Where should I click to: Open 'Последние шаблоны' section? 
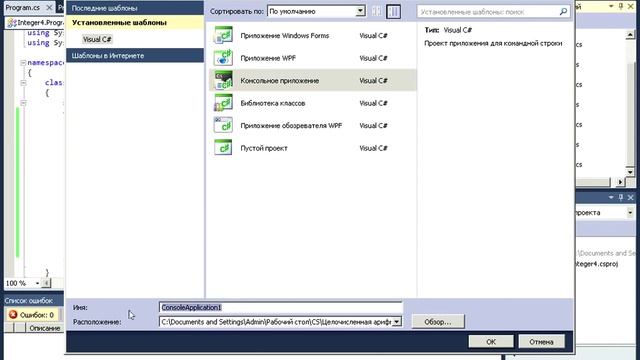coord(135,8)
